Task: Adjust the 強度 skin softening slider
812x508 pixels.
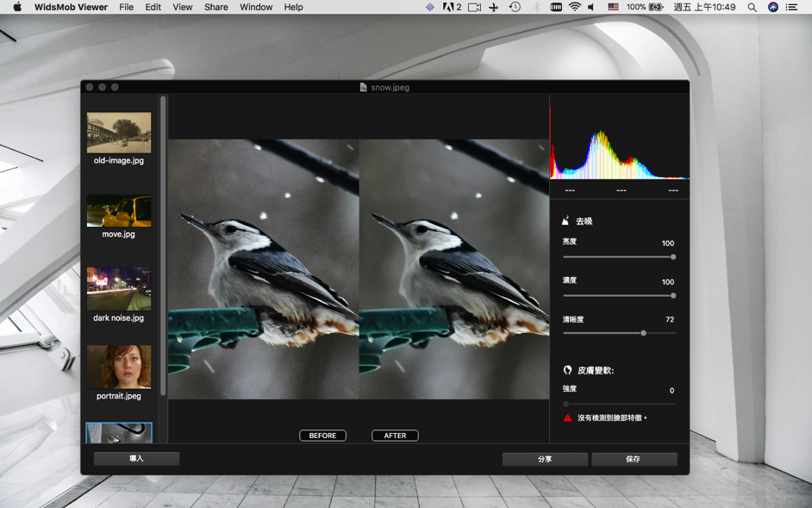Action: 620,404
